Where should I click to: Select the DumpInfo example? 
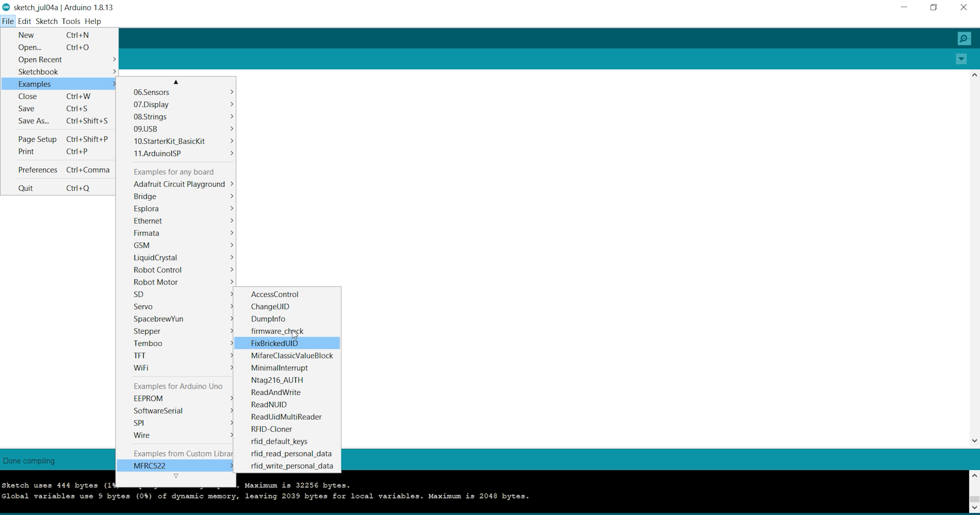(268, 319)
